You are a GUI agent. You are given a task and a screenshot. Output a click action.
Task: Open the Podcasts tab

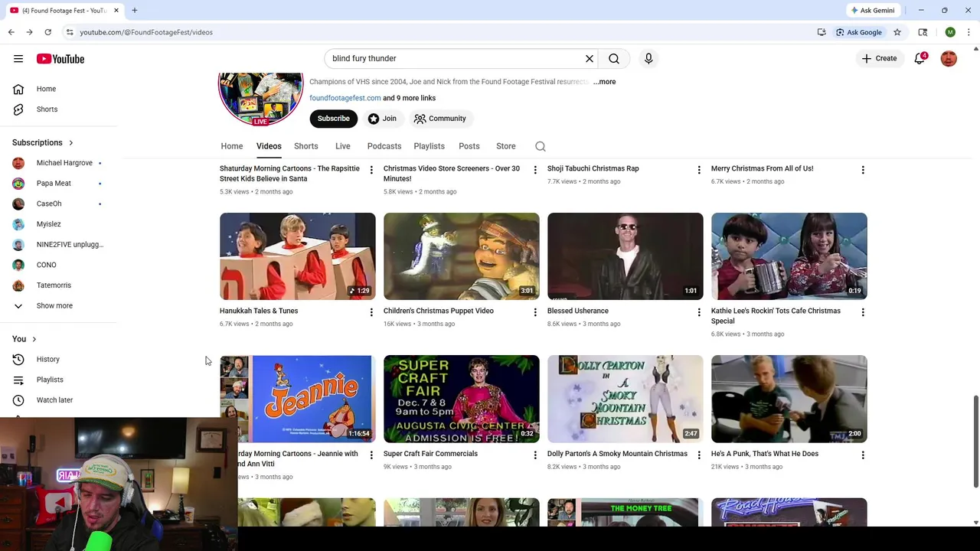click(384, 146)
